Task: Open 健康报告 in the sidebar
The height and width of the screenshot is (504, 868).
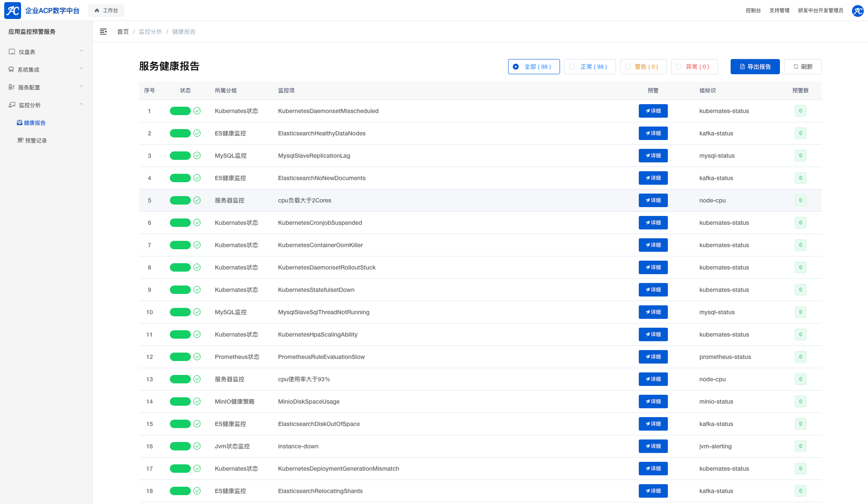Action: (x=35, y=123)
